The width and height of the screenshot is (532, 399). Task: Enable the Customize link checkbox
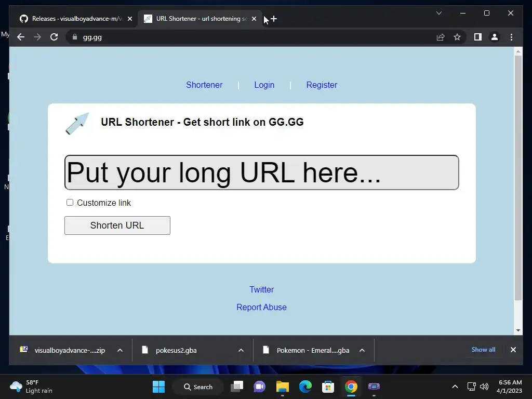(x=70, y=203)
